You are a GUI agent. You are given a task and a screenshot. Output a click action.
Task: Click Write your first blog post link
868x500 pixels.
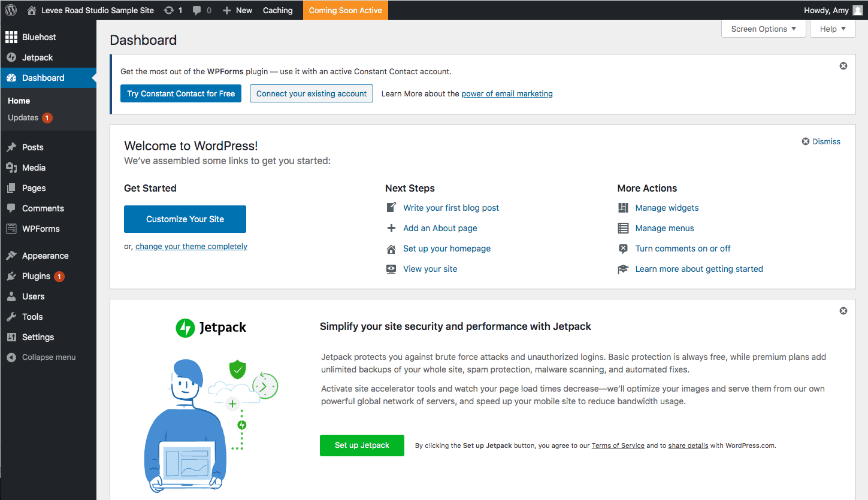[451, 208]
